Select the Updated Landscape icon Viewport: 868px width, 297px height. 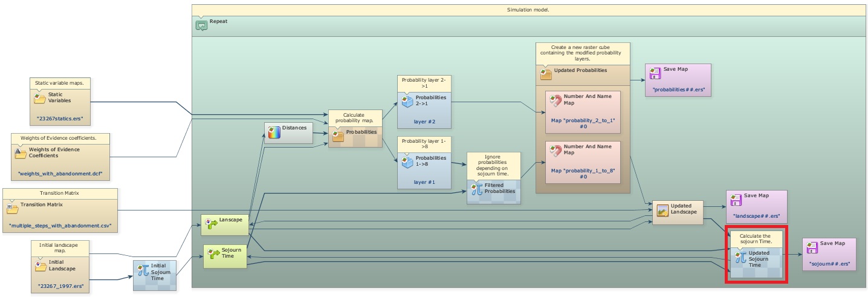click(x=662, y=210)
